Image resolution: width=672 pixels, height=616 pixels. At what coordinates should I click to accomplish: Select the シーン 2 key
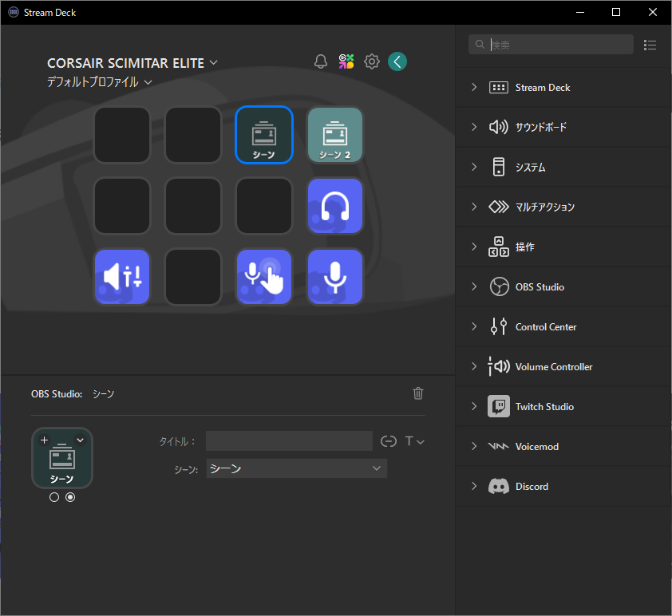pos(335,135)
